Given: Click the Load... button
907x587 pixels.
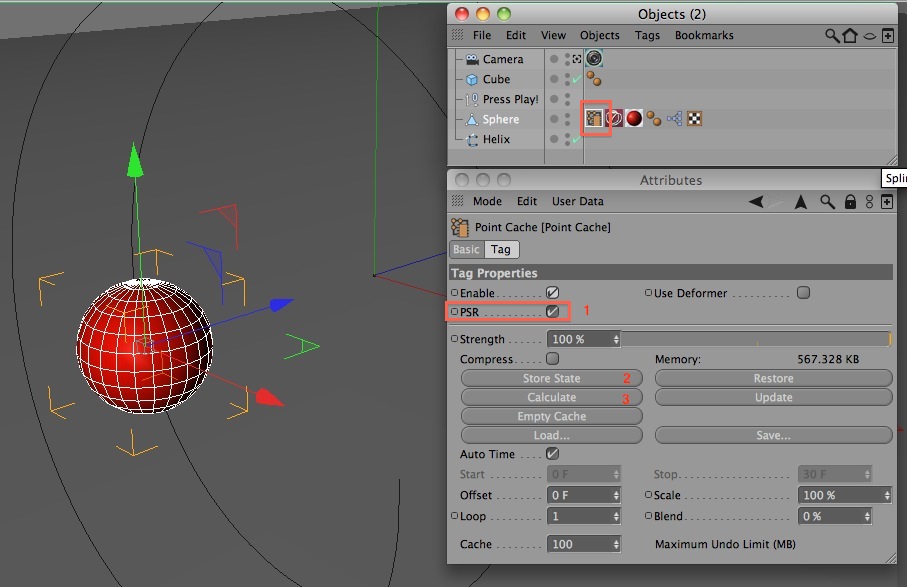Looking at the screenshot, I should click(x=551, y=435).
